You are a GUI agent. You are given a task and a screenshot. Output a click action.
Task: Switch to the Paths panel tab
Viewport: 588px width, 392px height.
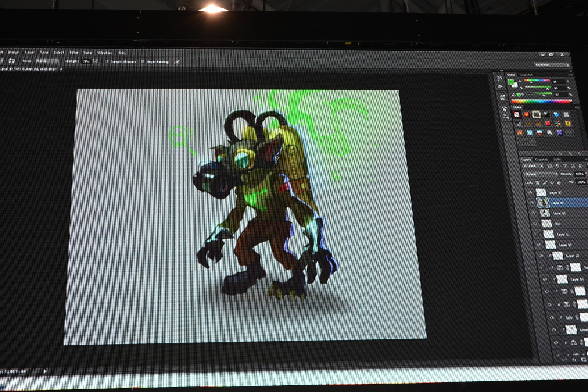[x=557, y=160]
